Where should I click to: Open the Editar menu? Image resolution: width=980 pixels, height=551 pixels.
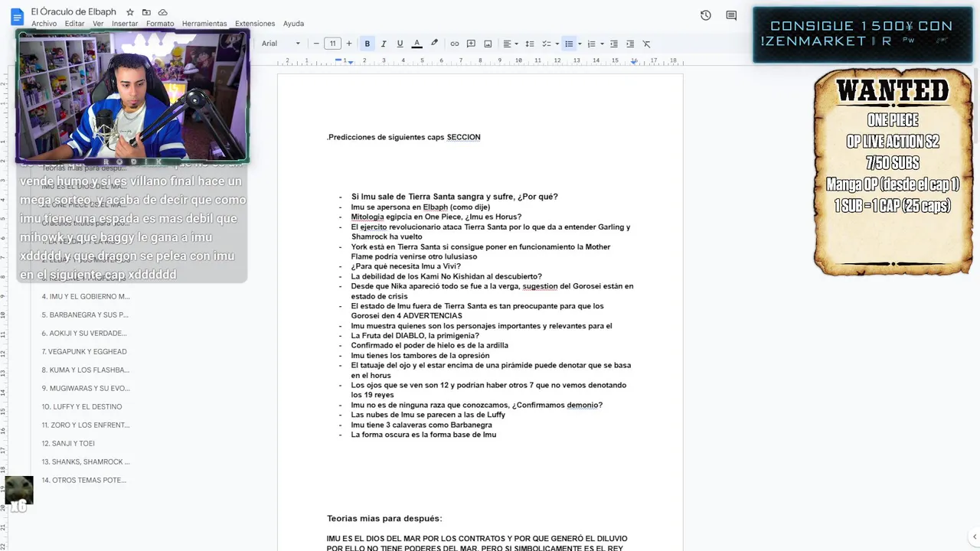[x=75, y=24]
